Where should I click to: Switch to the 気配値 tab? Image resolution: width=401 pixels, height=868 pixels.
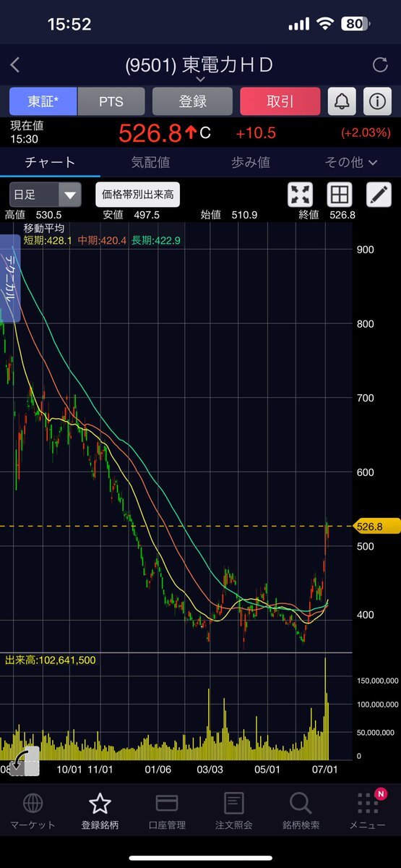[150, 162]
